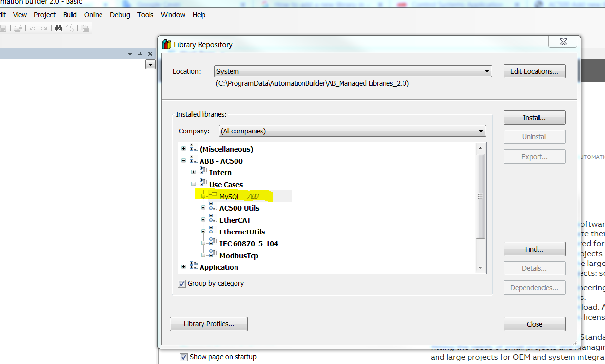Expand the Intern tree node
This screenshot has width=605, height=364.
tap(193, 172)
